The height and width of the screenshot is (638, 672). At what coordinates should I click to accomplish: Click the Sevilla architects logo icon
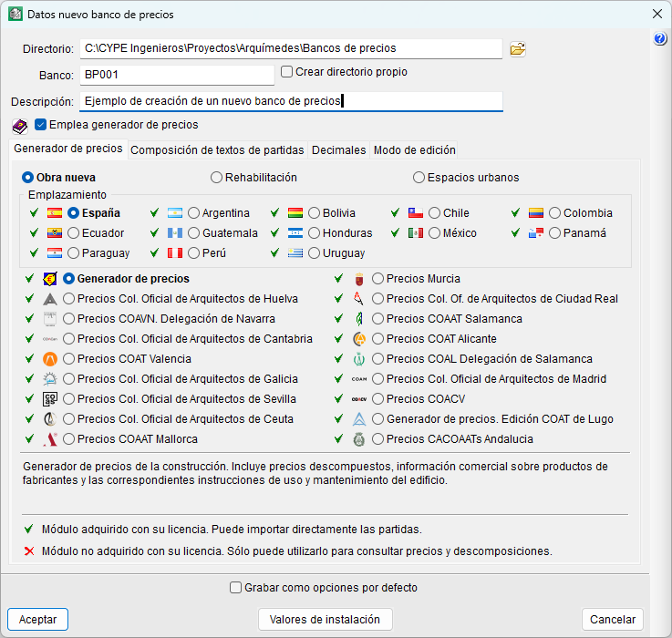pyautogui.click(x=50, y=399)
